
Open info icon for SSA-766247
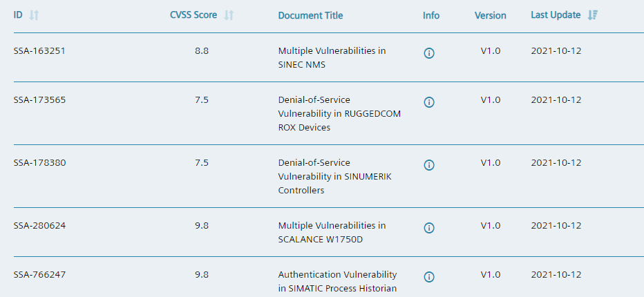coord(429,276)
